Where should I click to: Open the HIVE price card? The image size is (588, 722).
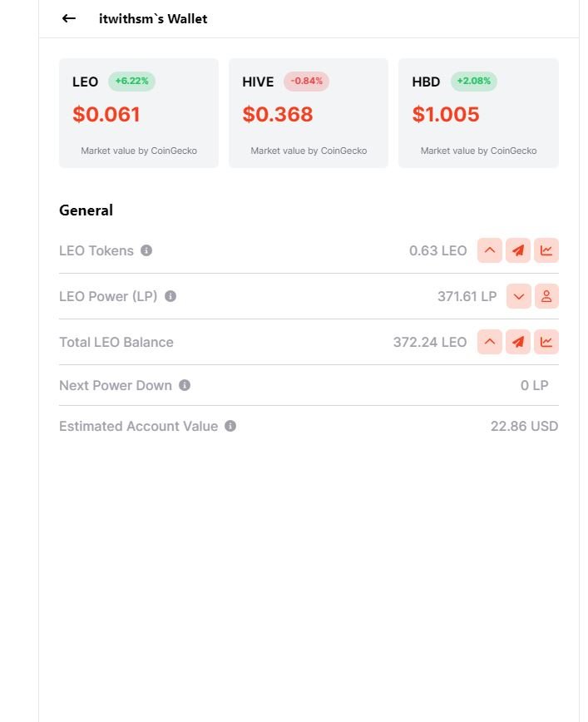pos(309,113)
